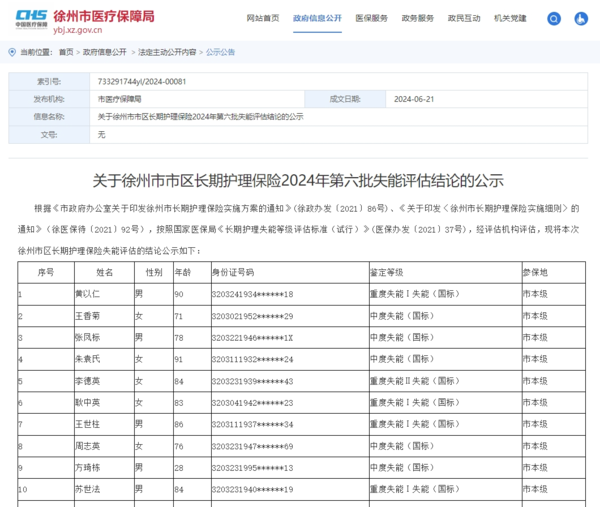Select the name 苏世法 in the table
Viewport: 600px width, 507px height.
point(87,489)
